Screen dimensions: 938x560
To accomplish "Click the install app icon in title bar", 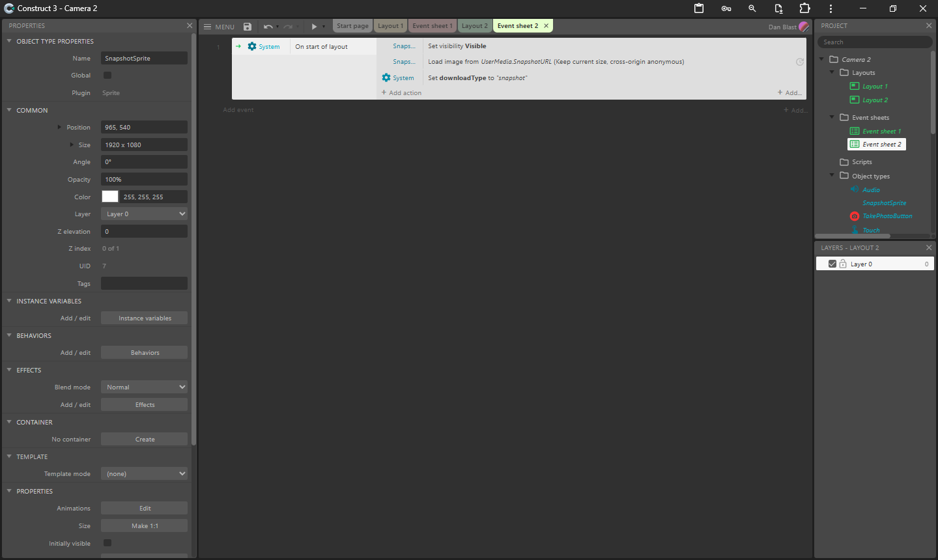I will (778, 8).
